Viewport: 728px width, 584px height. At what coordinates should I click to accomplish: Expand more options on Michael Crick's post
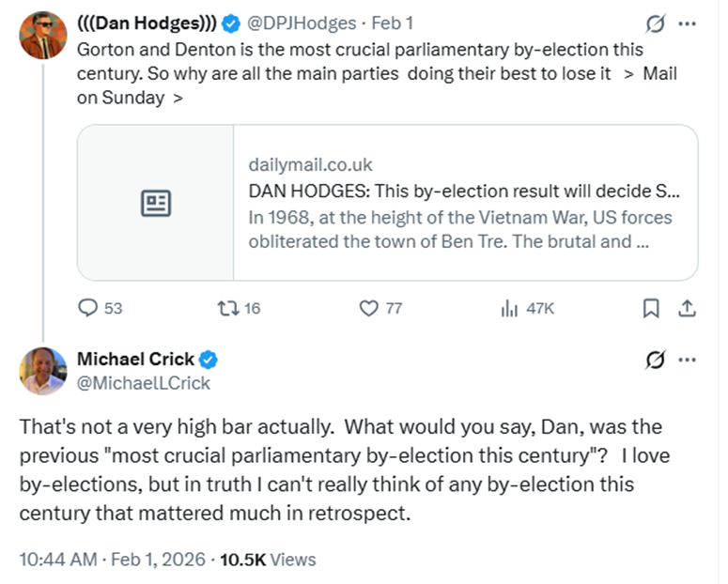point(688,360)
